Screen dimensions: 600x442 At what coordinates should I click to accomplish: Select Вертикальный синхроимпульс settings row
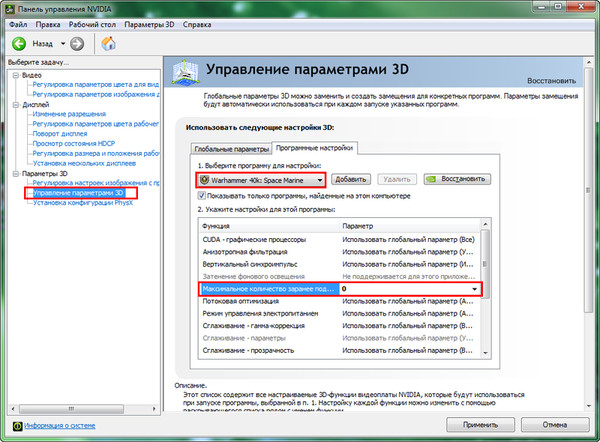pos(340,264)
